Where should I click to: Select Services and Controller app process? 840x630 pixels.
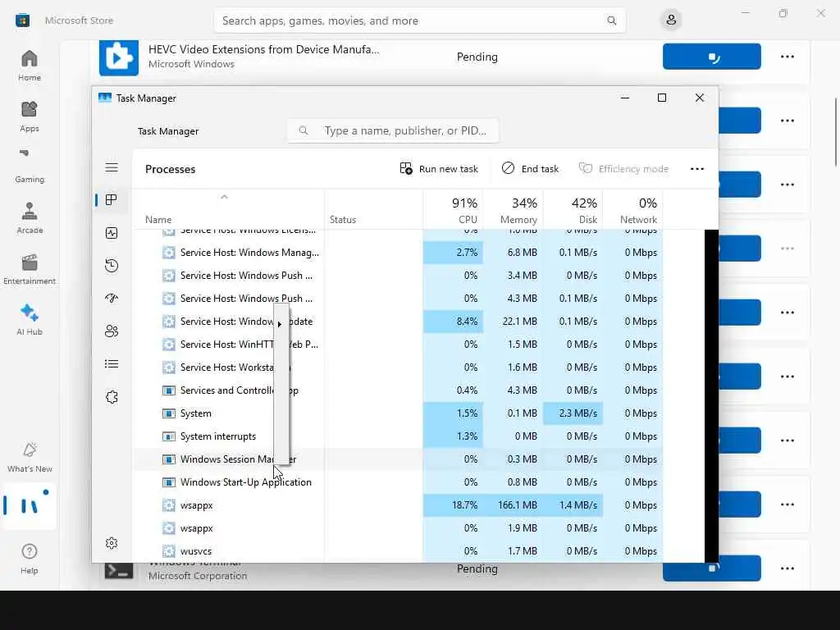pos(398,390)
